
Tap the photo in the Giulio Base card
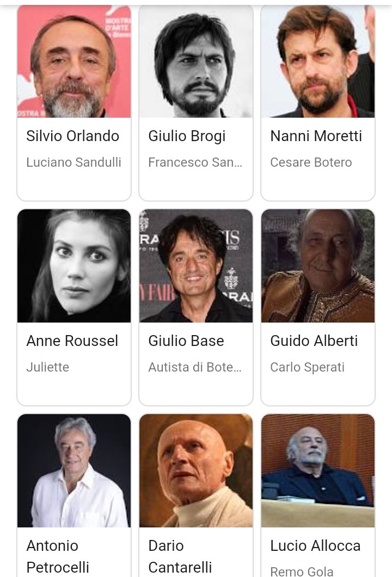point(196,266)
